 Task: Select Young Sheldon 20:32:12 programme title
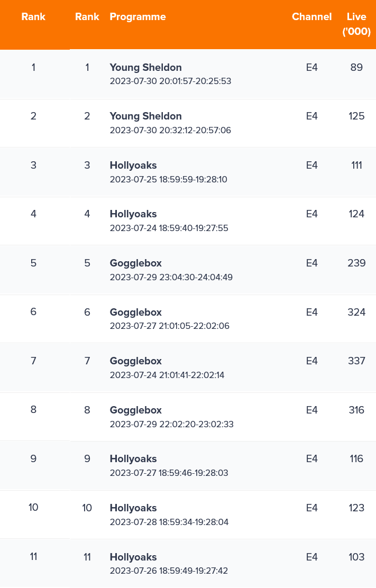click(x=145, y=116)
